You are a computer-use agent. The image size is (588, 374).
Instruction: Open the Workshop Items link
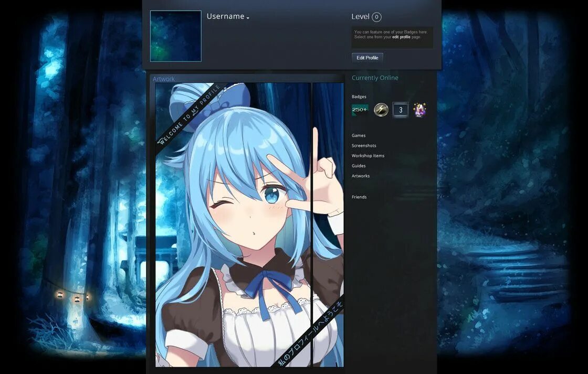tap(368, 155)
